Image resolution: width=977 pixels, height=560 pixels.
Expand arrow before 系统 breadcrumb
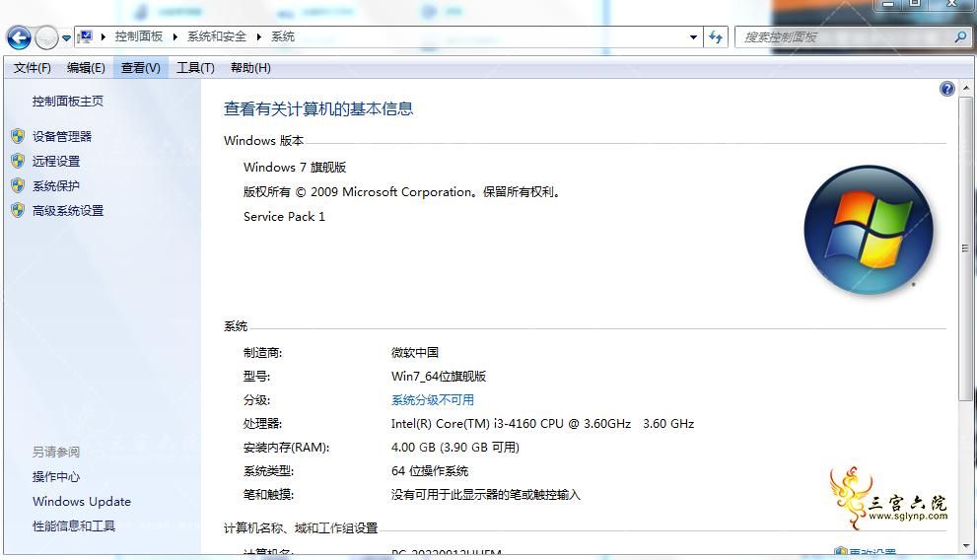[258, 36]
